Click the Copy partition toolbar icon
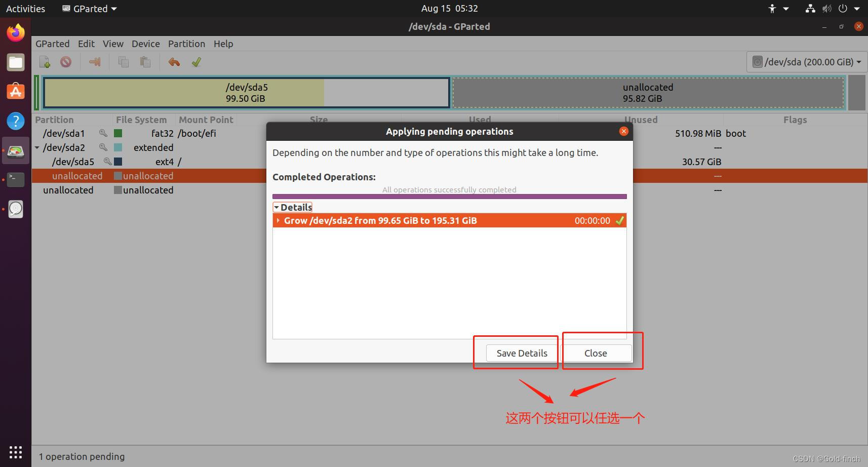This screenshot has height=467, width=868. click(123, 62)
